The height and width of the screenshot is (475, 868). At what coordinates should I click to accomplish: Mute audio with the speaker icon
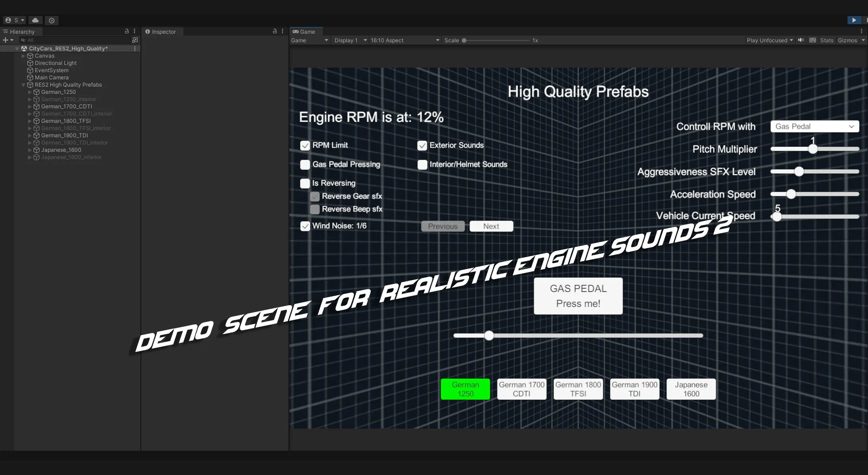[x=801, y=40]
